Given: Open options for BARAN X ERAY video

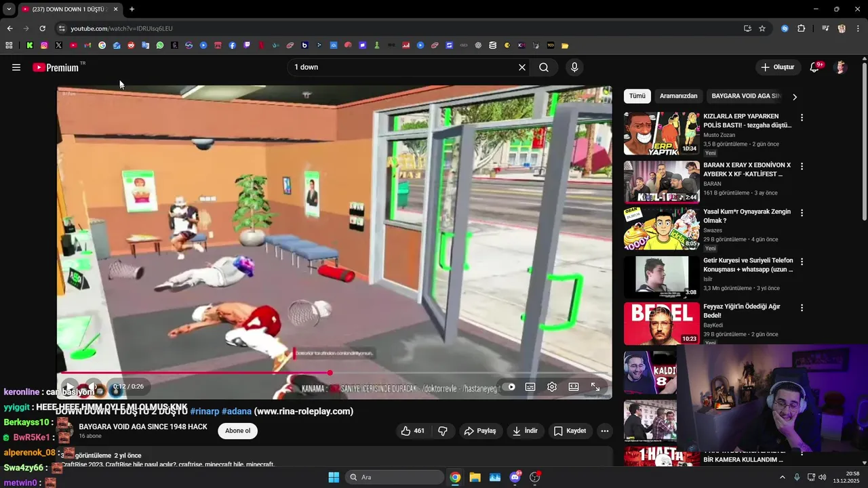Looking at the screenshot, I should click(802, 166).
